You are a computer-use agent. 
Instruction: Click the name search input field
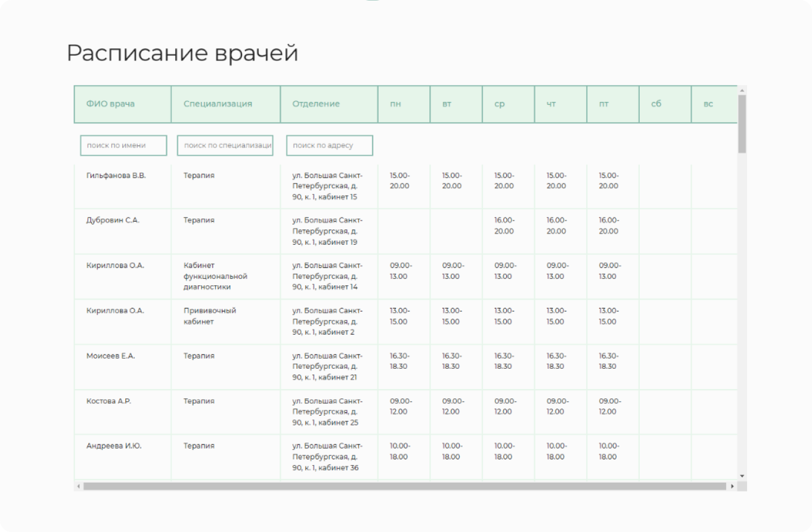pyautogui.click(x=123, y=145)
